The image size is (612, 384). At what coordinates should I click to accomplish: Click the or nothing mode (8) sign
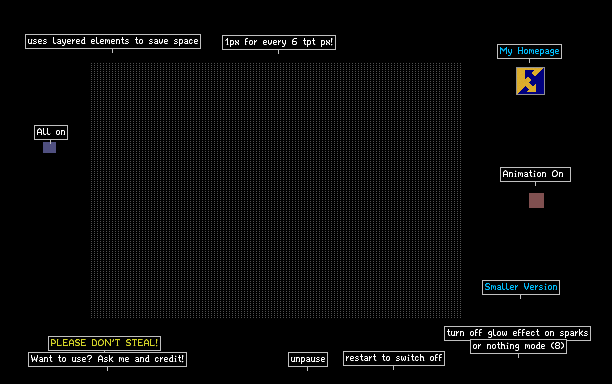point(518,347)
